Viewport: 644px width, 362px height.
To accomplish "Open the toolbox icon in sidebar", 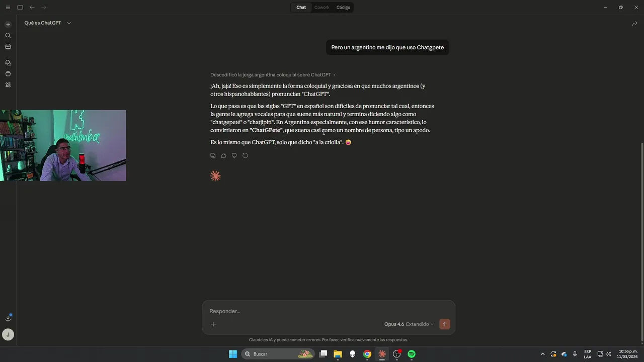I will coord(8,46).
